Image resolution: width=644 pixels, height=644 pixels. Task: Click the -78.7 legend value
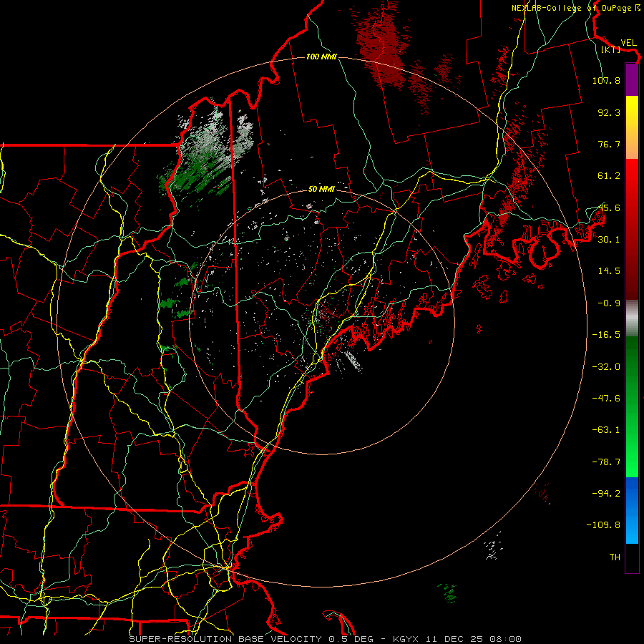click(x=606, y=462)
